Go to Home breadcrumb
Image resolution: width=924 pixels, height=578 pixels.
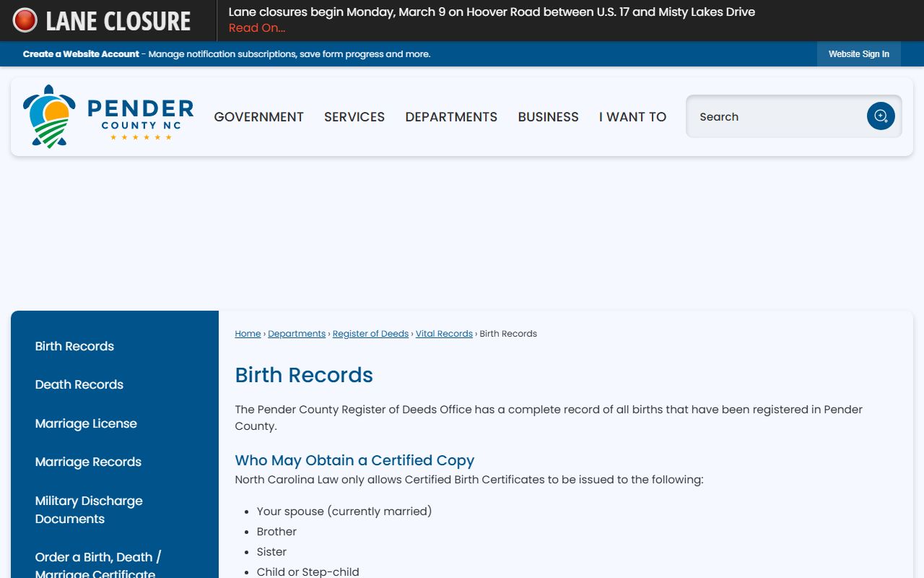pos(248,334)
